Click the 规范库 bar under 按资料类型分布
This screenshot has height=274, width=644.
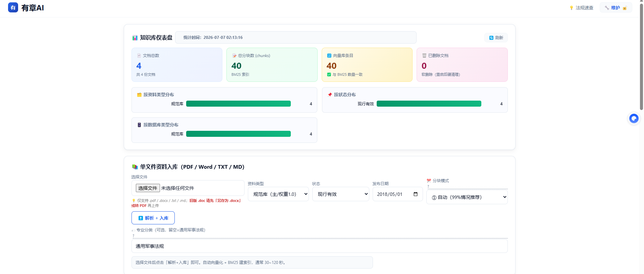pyautogui.click(x=238, y=104)
